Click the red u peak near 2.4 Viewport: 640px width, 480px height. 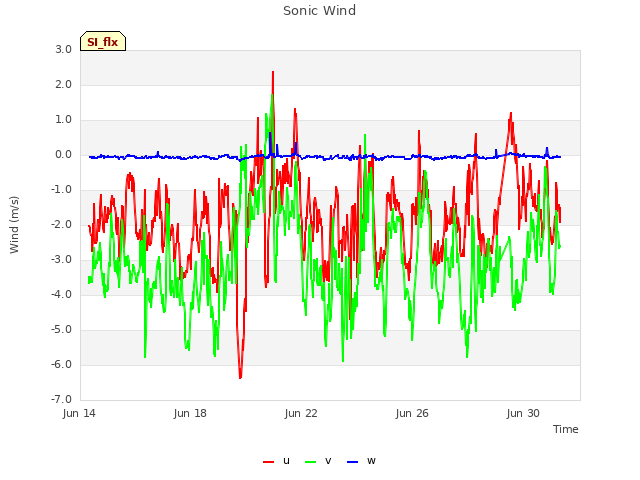[273, 73]
